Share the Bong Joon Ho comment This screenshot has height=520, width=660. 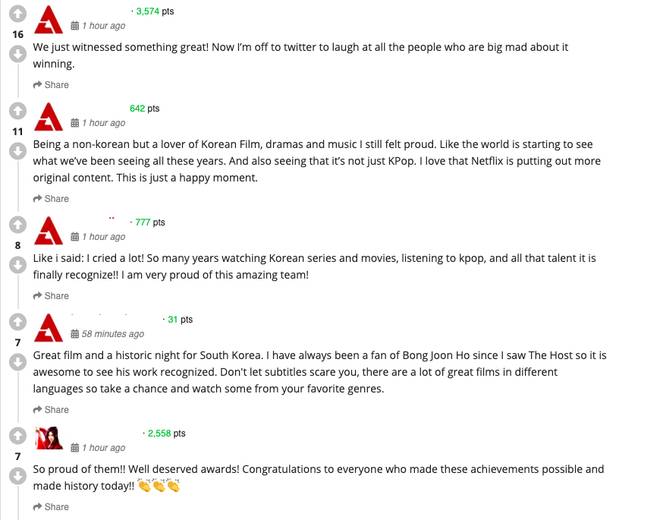pos(51,410)
